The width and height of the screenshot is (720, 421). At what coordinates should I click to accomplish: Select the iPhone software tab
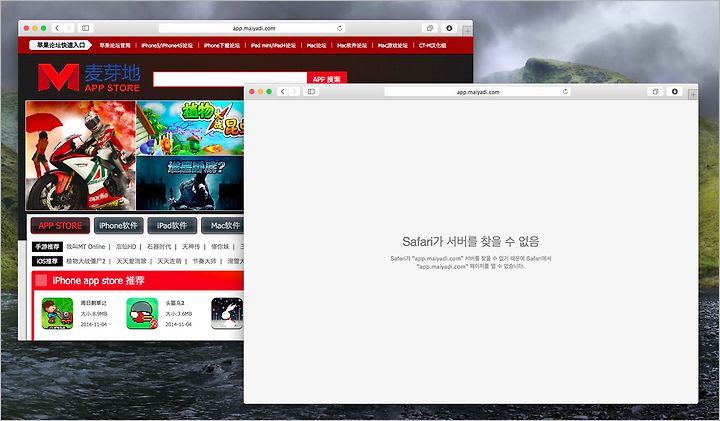click(118, 225)
